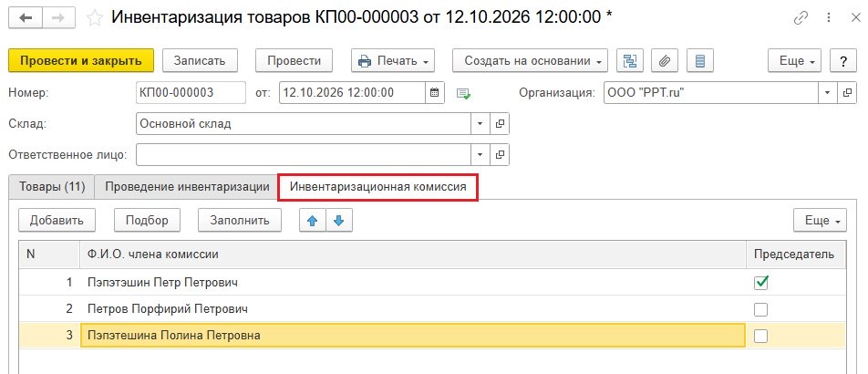This screenshot has height=374, width=868.
Task: Select row Пэпэтэшин Петр Петрович
Action: coord(432,283)
